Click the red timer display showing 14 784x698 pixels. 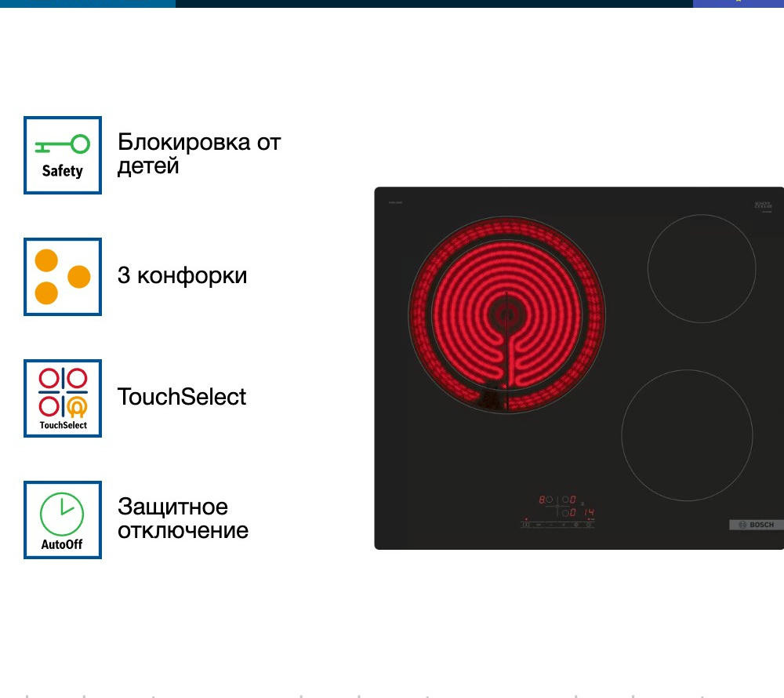(587, 512)
